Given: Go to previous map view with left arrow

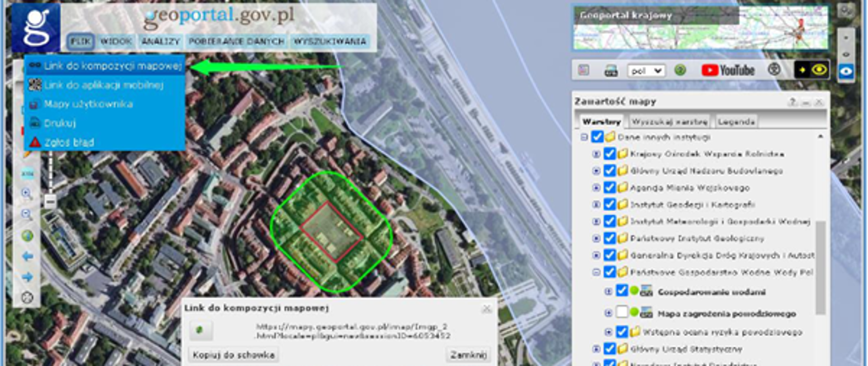Looking at the screenshot, I should [x=27, y=256].
